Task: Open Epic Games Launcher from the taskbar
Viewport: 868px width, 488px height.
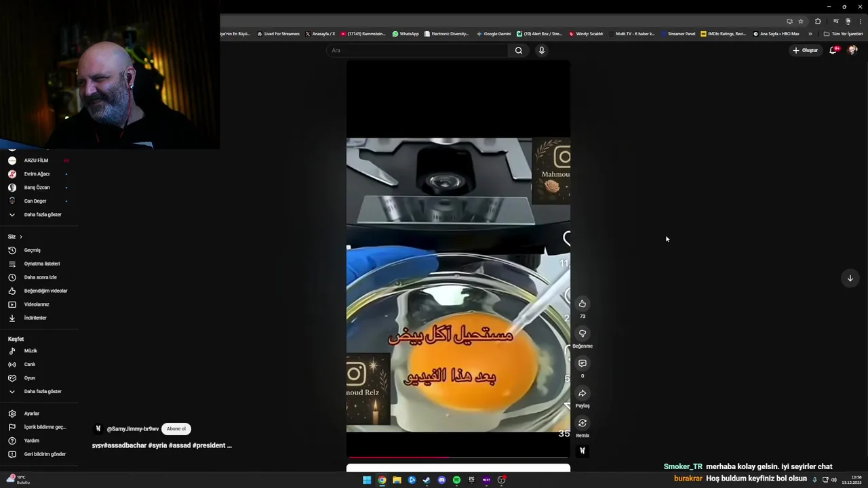Action: click(471, 480)
